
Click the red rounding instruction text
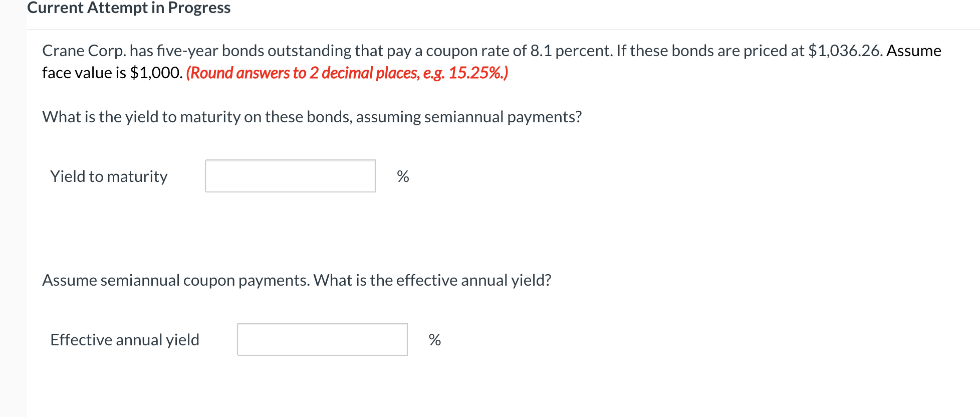tap(347, 73)
